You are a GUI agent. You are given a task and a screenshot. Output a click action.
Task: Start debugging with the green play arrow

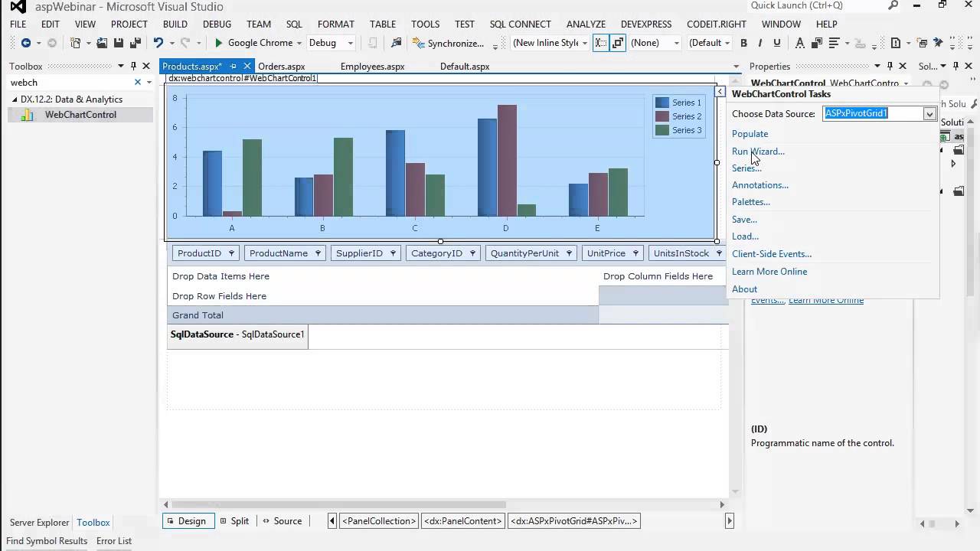point(219,43)
